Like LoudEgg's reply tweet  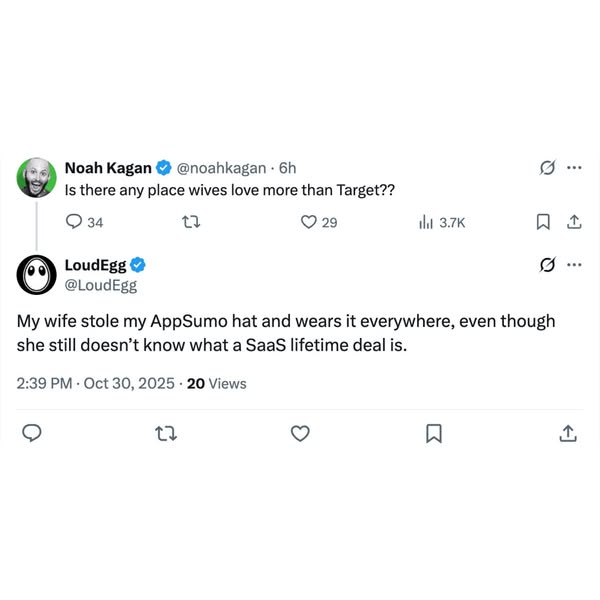click(x=300, y=433)
